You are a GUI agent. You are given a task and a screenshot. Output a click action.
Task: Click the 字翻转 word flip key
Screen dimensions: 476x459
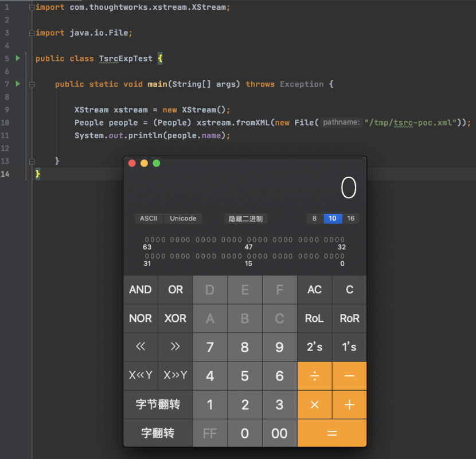(158, 433)
